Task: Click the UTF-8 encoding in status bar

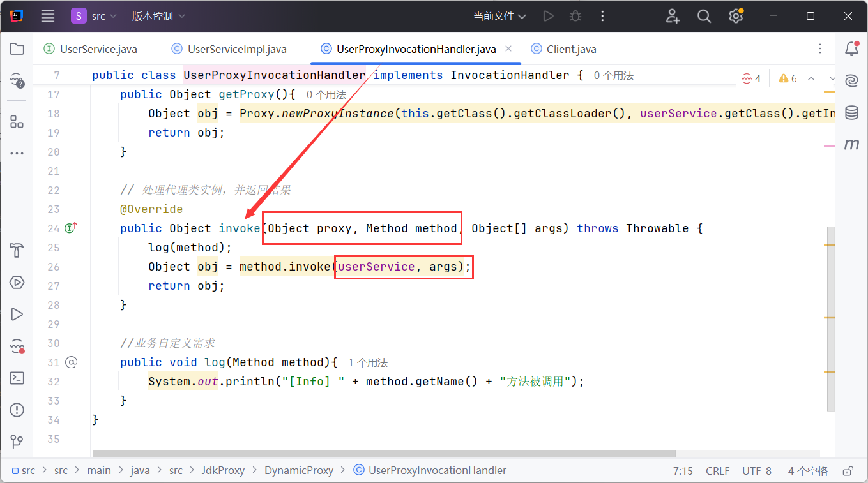Action: coord(756,471)
